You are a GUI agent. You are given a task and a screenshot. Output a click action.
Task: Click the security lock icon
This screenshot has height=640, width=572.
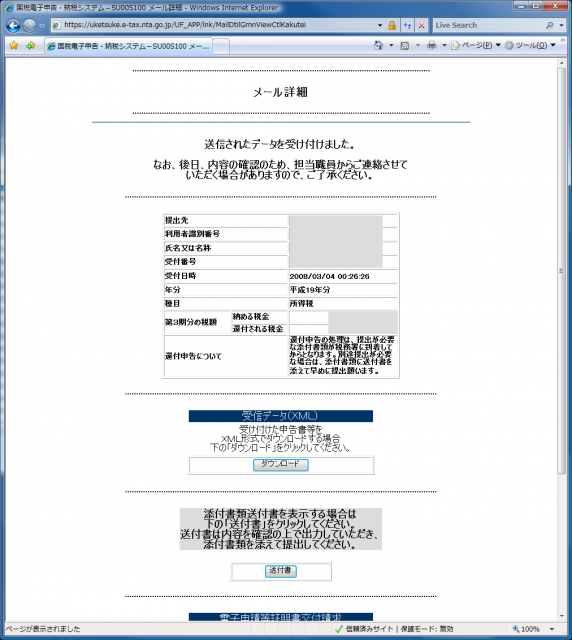tap(392, 25)
